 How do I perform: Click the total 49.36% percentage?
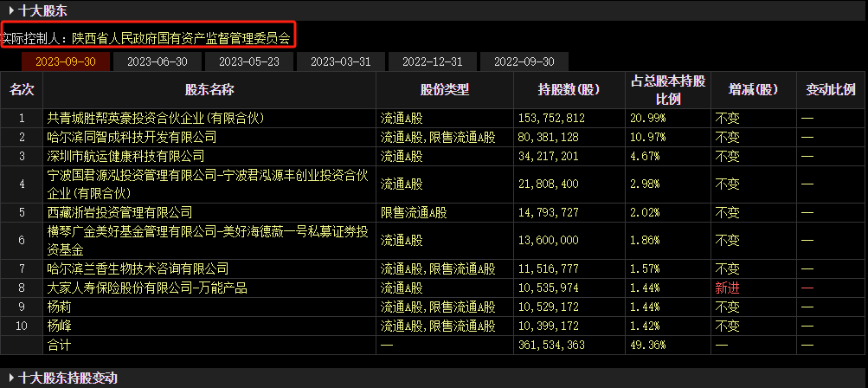(647, 345)
